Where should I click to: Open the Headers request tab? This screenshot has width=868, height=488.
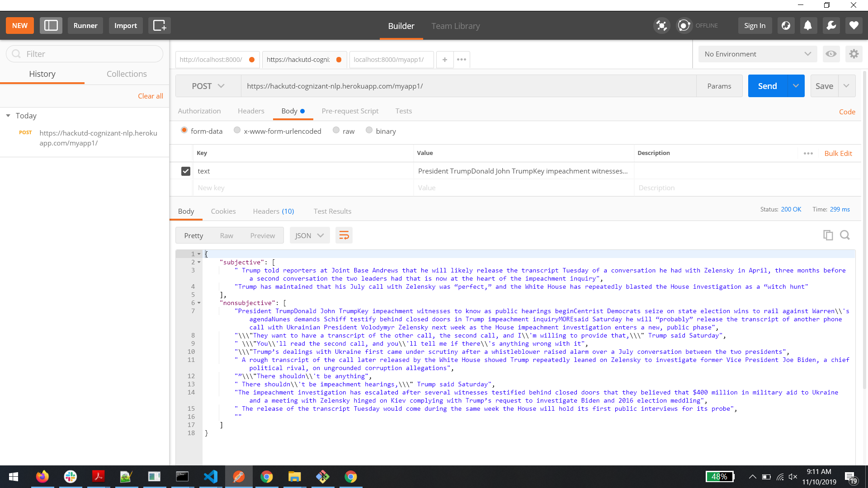251,111
